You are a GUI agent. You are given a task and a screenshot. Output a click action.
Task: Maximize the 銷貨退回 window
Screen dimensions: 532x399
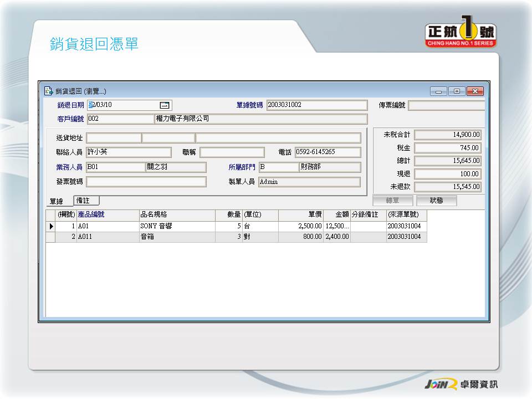tap(457, 91)
